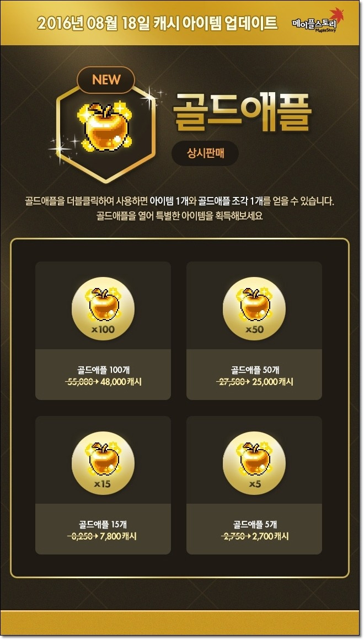The image size is (364, 640).
Task: Click the 골드애플 description paragraph
Action: pos(182,209)
